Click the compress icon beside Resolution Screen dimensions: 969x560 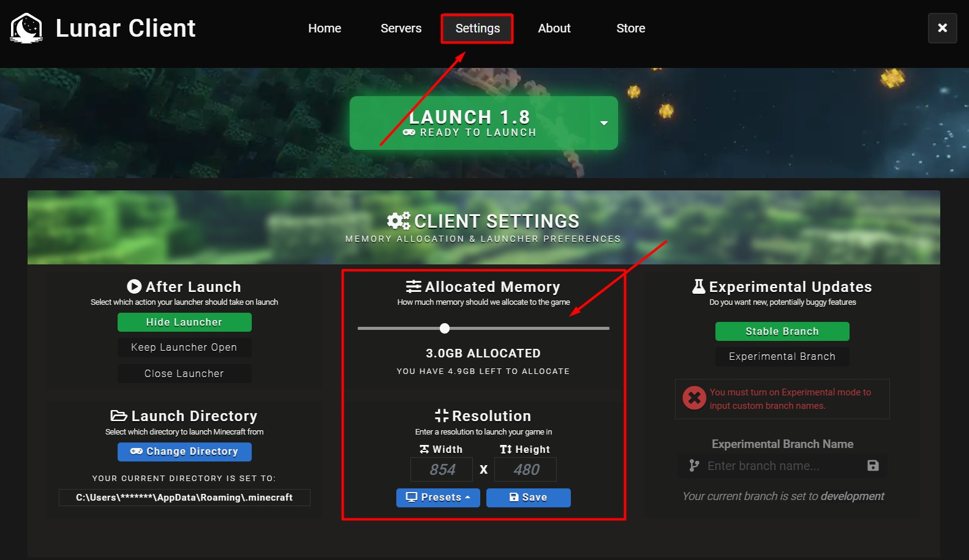(x=442, y=416)
